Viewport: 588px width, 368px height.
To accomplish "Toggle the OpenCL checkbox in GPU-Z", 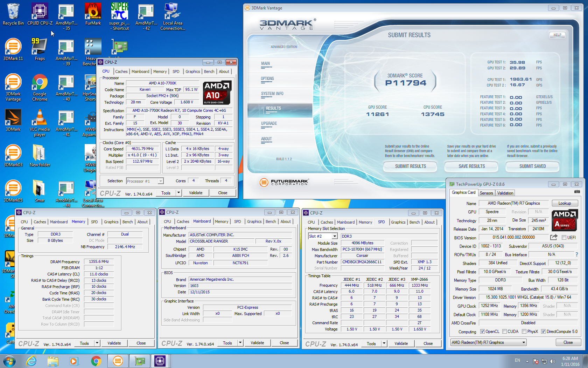I will pos(482,332).
